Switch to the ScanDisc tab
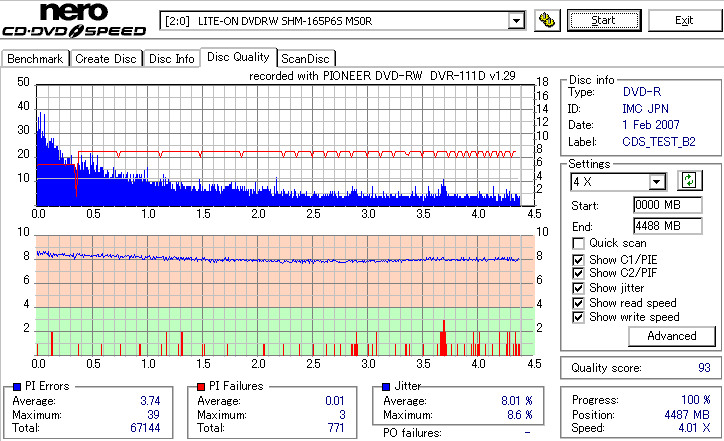This screenshot has width=724, height=441. coord(305,59)
